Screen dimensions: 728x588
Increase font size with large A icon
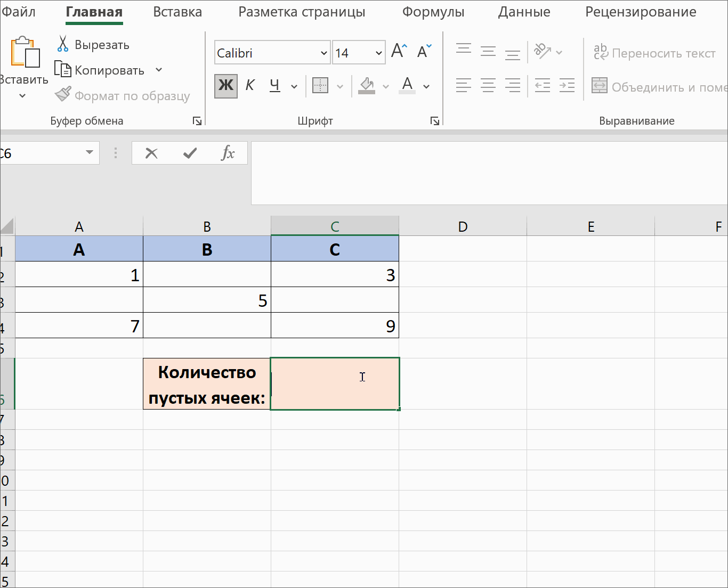point(399,52)
